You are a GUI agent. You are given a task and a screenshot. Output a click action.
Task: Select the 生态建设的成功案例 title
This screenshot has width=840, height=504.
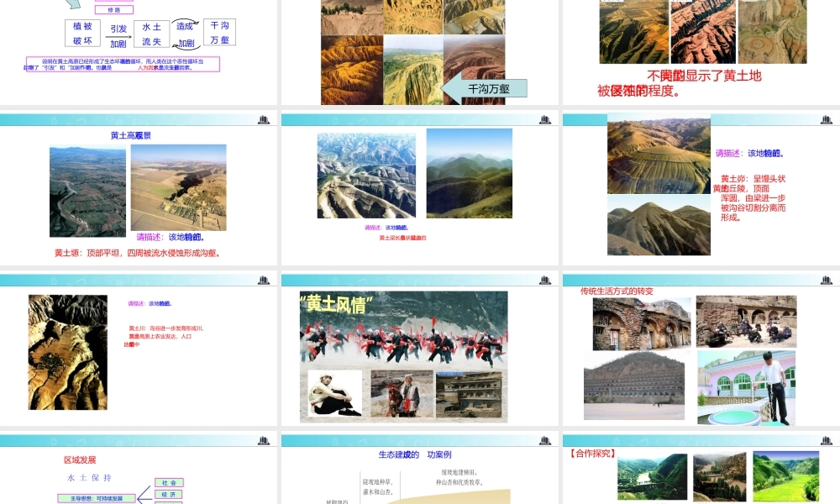point(415,454)
